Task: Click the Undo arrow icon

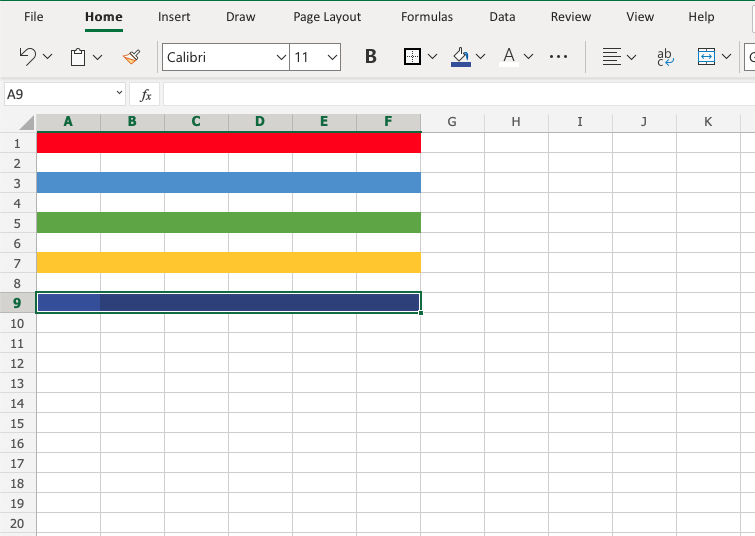Action: tap(28, 57)
